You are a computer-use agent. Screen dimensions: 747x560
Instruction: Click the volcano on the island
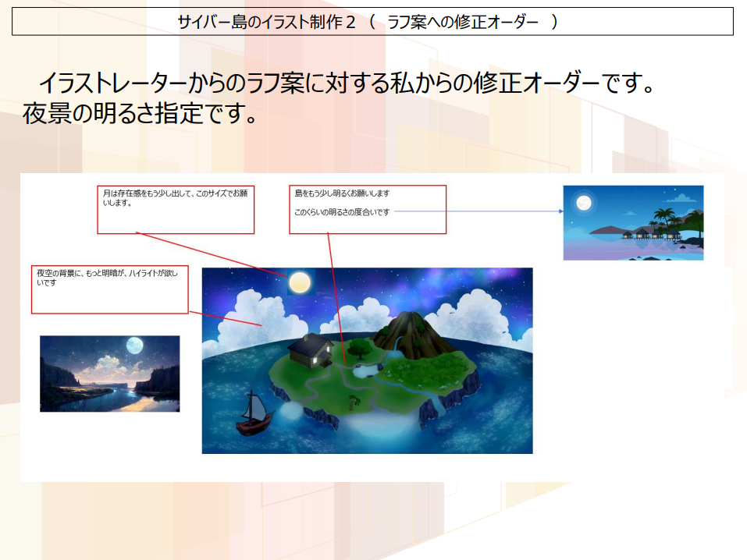pos(407,330)
